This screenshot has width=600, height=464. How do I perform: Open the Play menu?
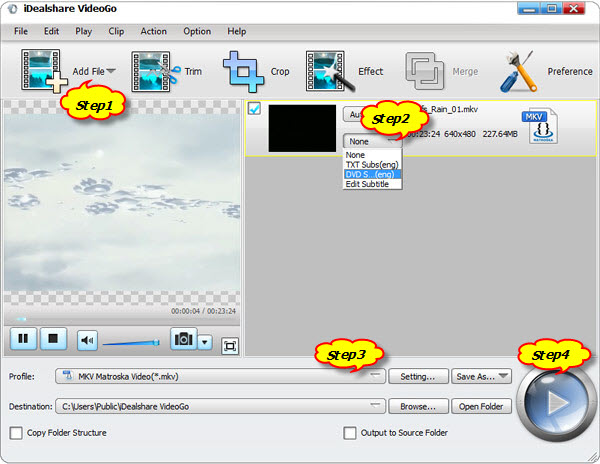pyautogui.click(x=83, y=31)
